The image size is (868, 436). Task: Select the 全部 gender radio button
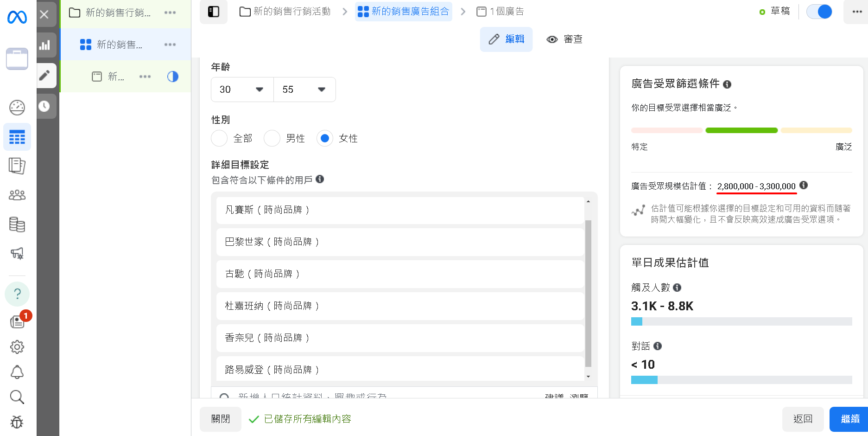(x=219, y=138)
